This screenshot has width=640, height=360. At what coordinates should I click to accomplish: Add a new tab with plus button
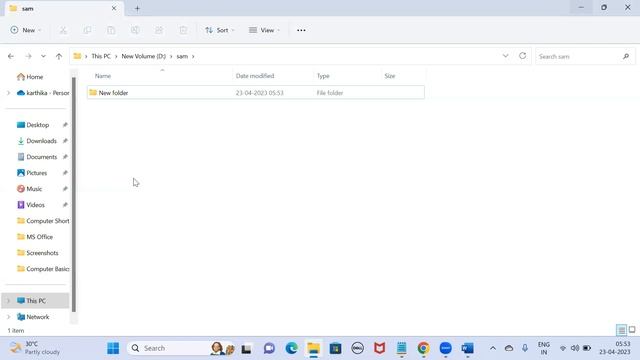(x=137, y=9)
